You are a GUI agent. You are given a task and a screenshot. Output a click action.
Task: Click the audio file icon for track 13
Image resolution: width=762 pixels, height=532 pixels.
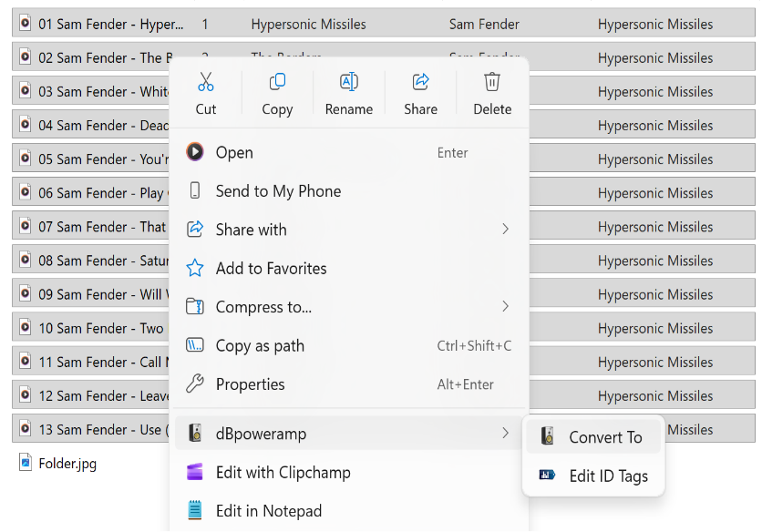[x=26, y=428]
